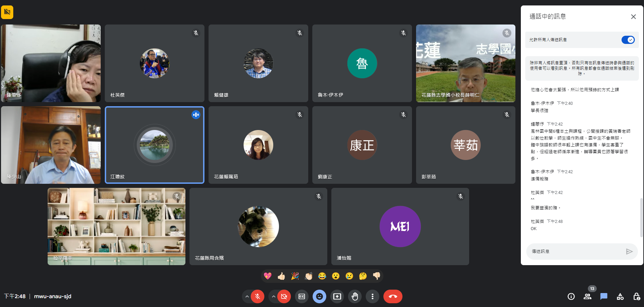Screen dimensions: 644x307
Task: Expand video settings chevron
Action: (273, 296)
